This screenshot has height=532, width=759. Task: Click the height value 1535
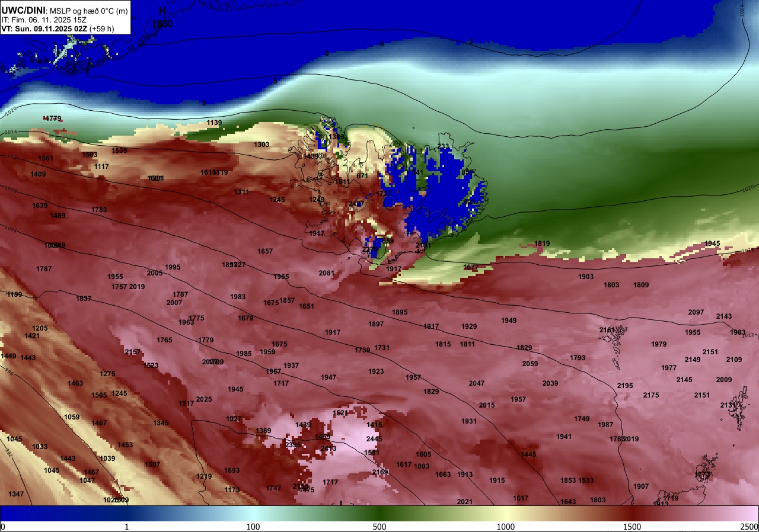(119, 150)
